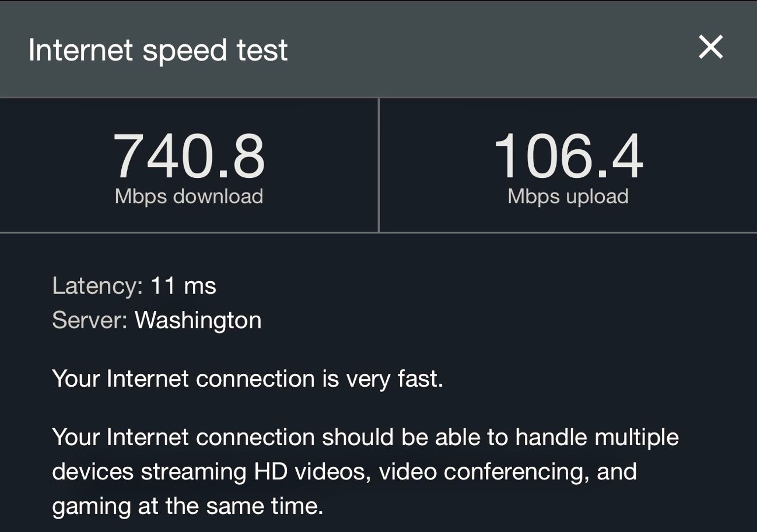
Task: Click the "Internet speed test" title
Action: coord(158,50)
